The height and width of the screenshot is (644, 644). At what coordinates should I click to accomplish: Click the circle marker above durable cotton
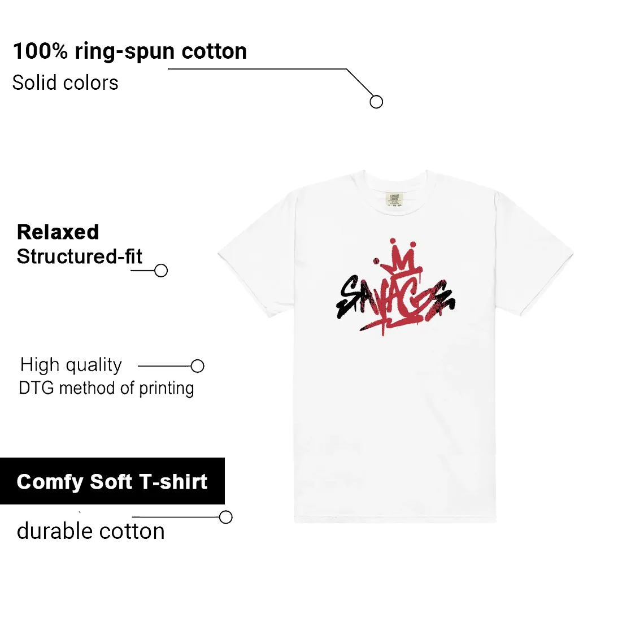pyautogui.click(x=226, y=517)
